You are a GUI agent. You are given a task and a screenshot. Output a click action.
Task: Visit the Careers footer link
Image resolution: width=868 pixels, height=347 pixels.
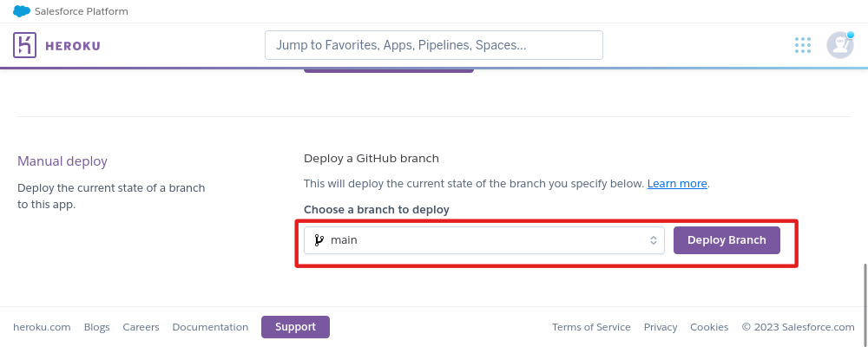(x=141, y=327)
